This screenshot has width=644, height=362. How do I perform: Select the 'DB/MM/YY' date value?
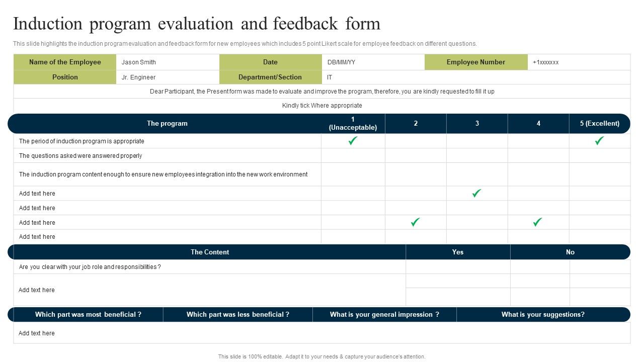[341, 62]
